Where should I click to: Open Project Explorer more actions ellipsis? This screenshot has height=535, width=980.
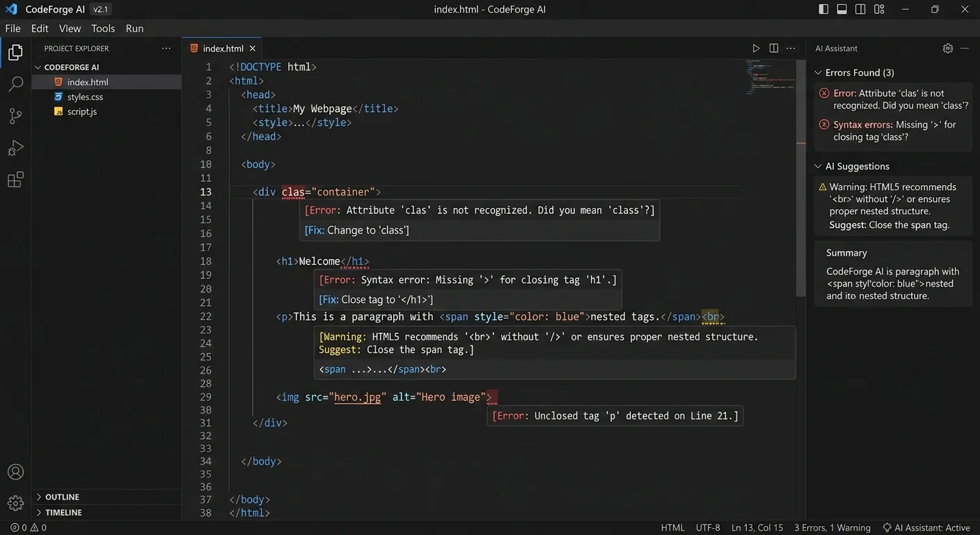[166, 48]
